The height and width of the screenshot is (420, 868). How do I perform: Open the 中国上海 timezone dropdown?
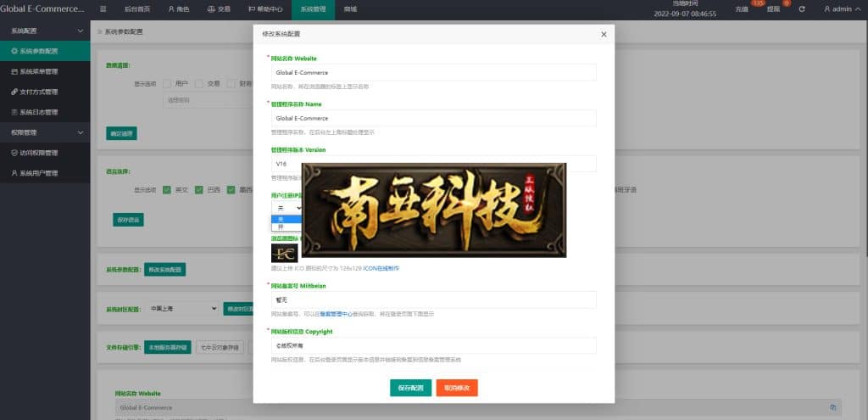tap(183, 309)
